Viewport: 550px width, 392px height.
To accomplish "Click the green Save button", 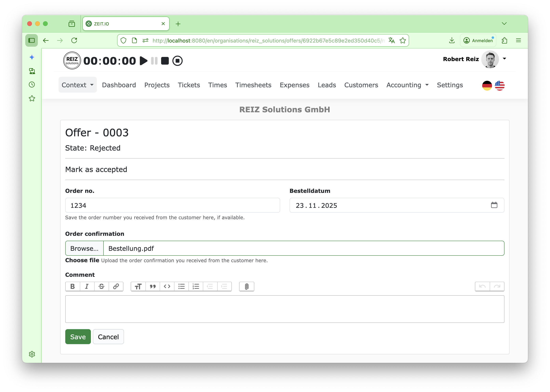I will click(78, 337).
